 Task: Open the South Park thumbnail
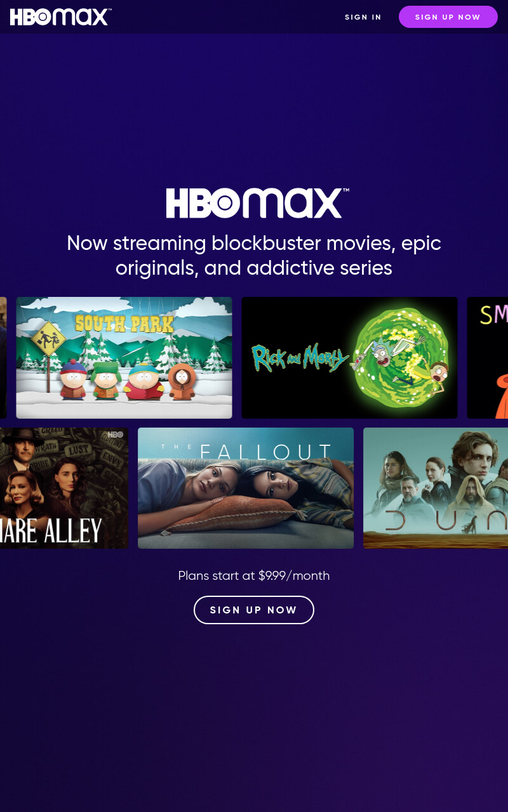click(x=124, y=358)
